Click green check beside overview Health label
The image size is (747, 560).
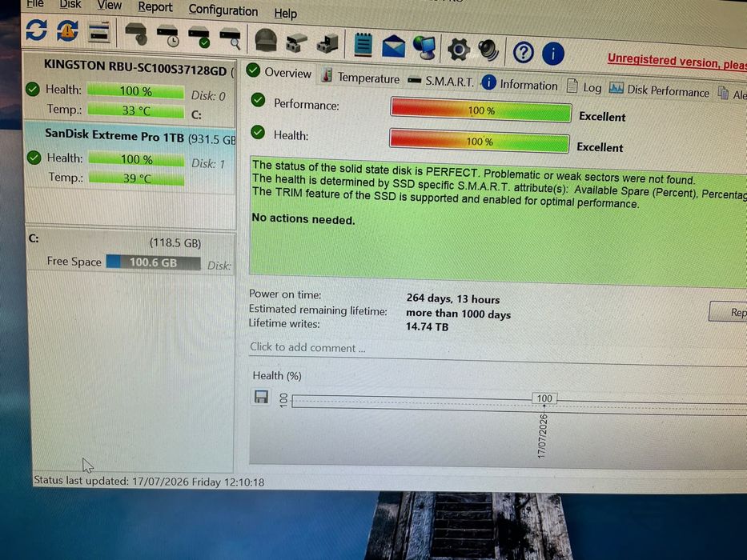click(258, 132)
